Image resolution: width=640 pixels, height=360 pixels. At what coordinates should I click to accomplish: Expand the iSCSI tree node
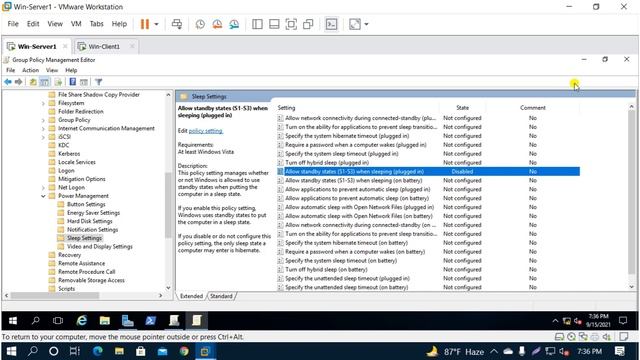pyautogui.click(x=43, y=137)
